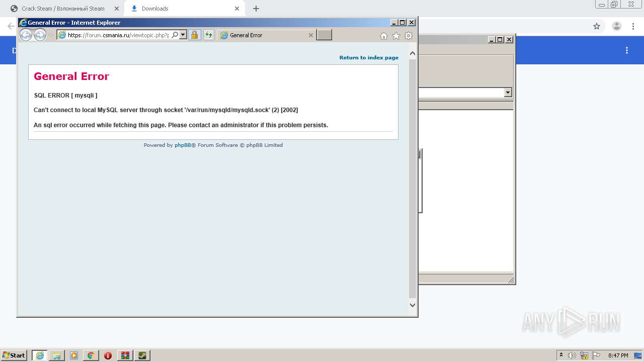644x362 pixels.
Task: Click the IE address bar URL
Action: 118,35
